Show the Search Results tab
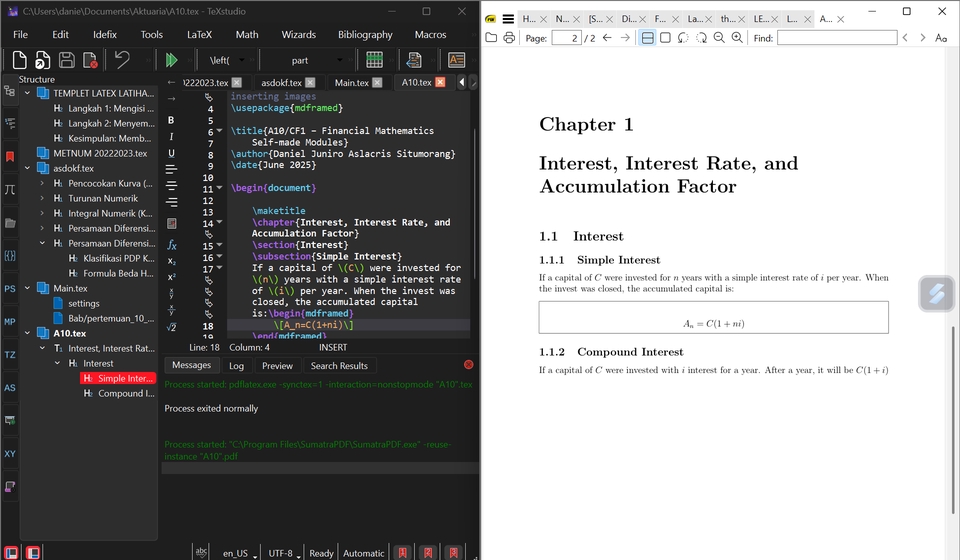Viewport: 960px width, 560px height. point(339,365)
